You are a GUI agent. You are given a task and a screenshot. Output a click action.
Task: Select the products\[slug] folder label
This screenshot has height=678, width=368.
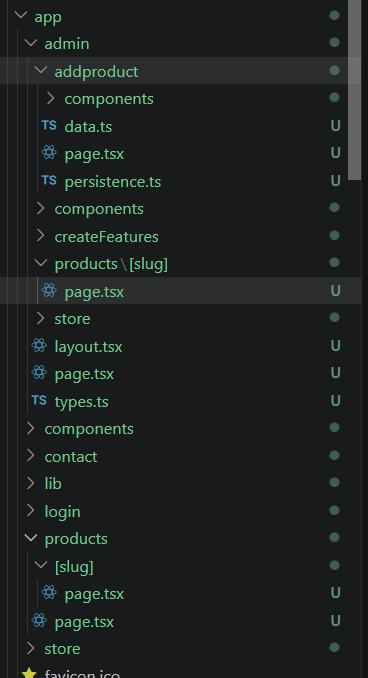(111, 264)
